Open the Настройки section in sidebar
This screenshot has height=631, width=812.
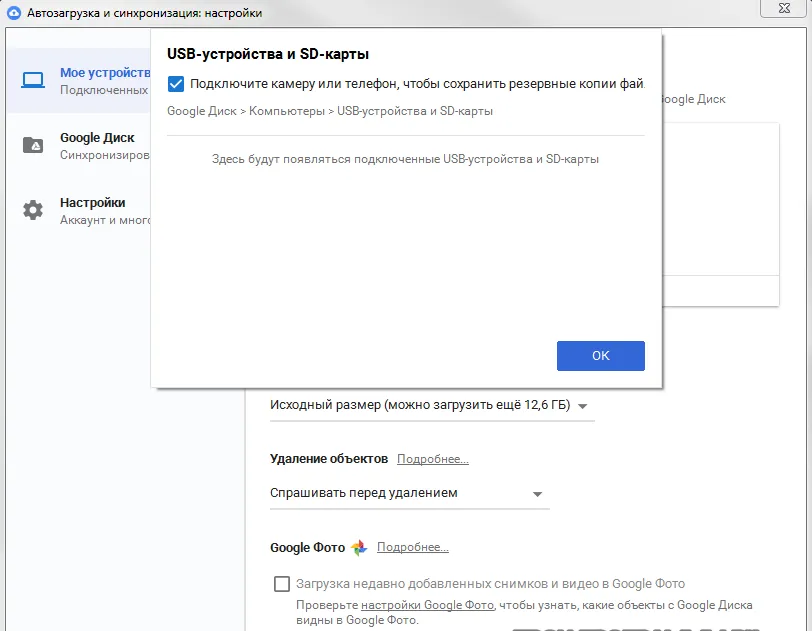point(79,210)
